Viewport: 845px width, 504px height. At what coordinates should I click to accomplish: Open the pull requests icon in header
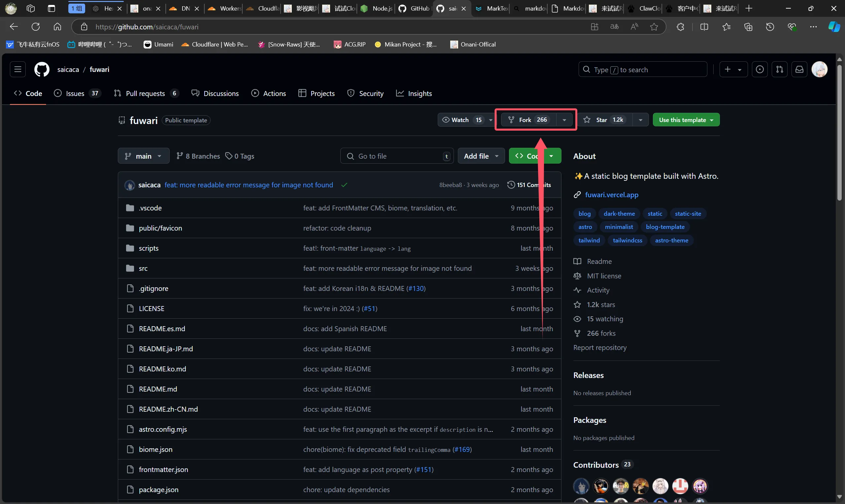coord(779,69)
